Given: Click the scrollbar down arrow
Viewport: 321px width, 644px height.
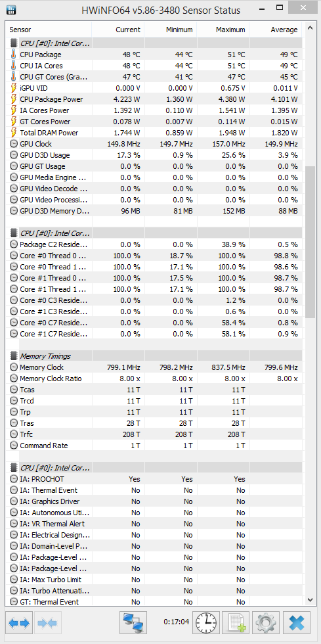Looking at the screenshot, I should [x=311, y=600].
